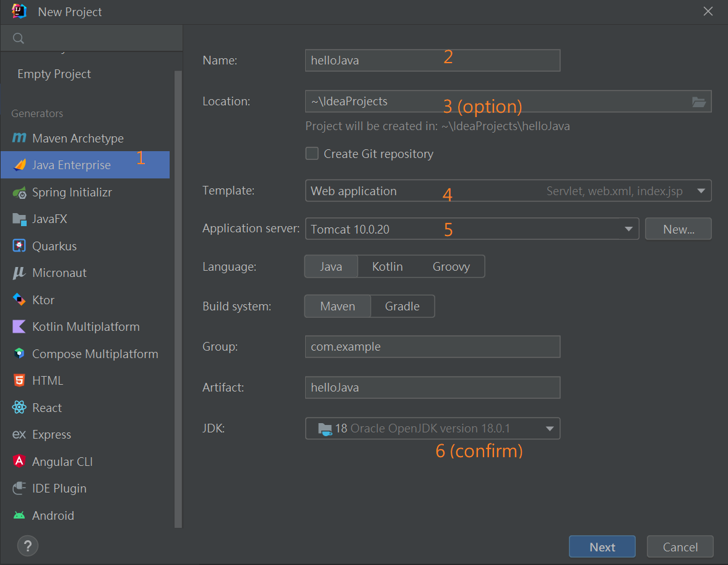The width and height of the screenshot is (728, 565).
Task: Set build system to Gradle
Action: pyautogui.click(x=402, y=306)
